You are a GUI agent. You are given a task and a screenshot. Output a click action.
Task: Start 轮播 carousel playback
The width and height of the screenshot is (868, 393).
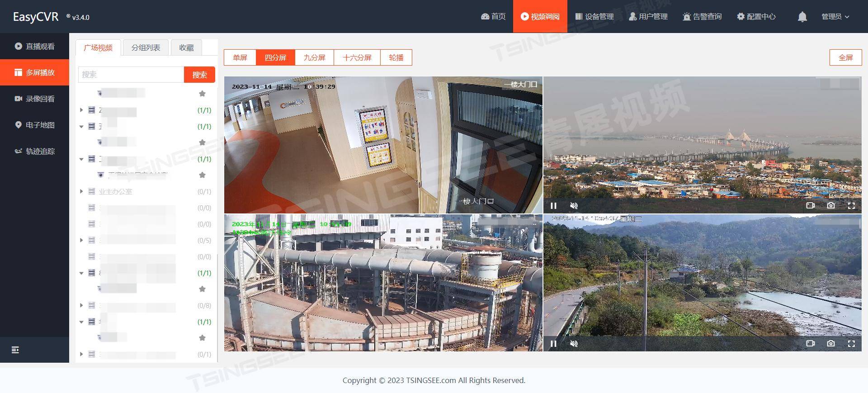pos(396,57)
